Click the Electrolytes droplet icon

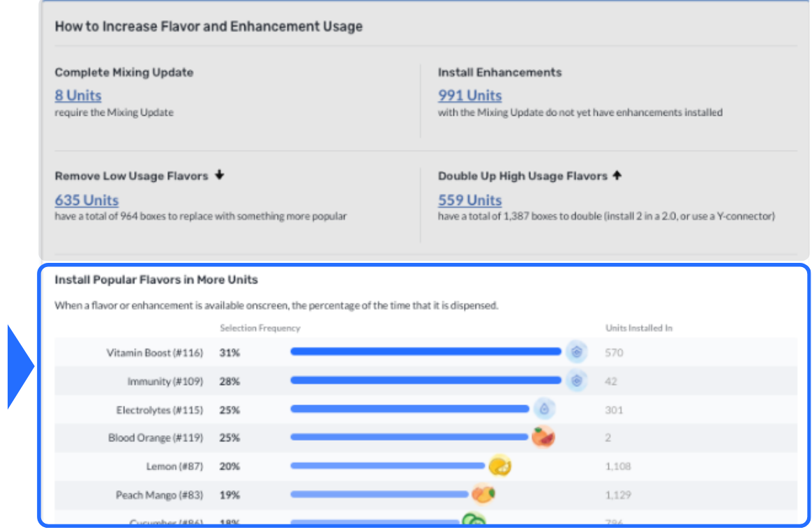tap(544, 409)
